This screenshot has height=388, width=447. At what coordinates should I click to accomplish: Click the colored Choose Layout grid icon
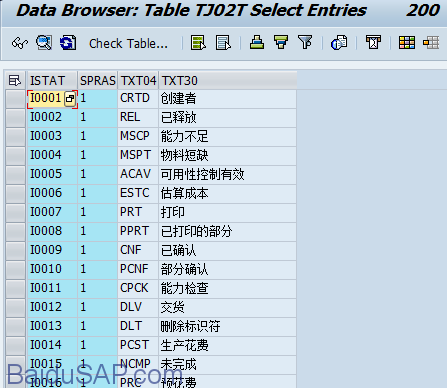(x=407, y=43)
